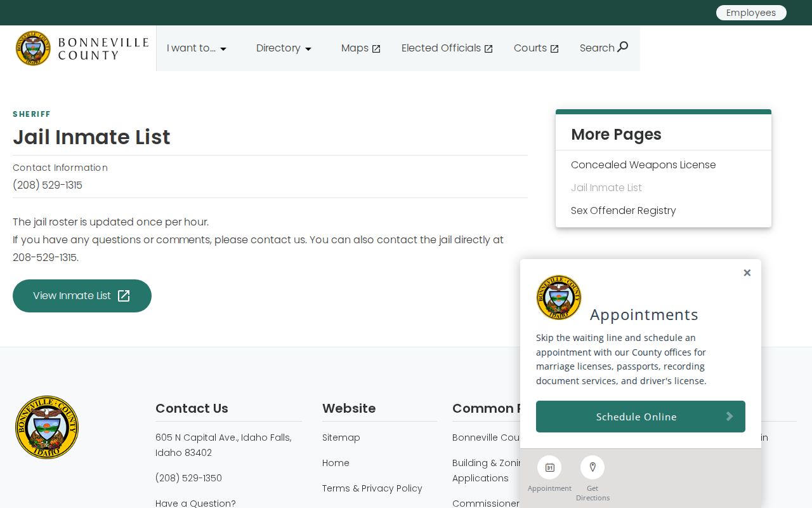Screen dimensions: 812x508
Task: Click the footer phone number (208) 529-1350
Action: pos(188,478)
